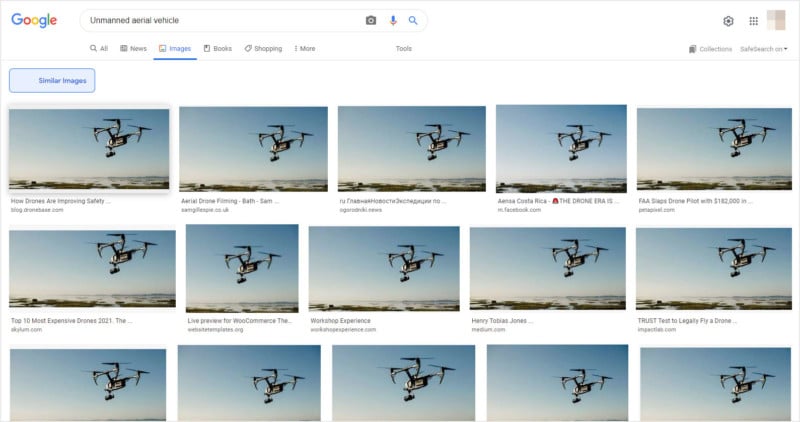
Task: Open the SafeSearch on dropdown
Action: [x=764, y=49]
